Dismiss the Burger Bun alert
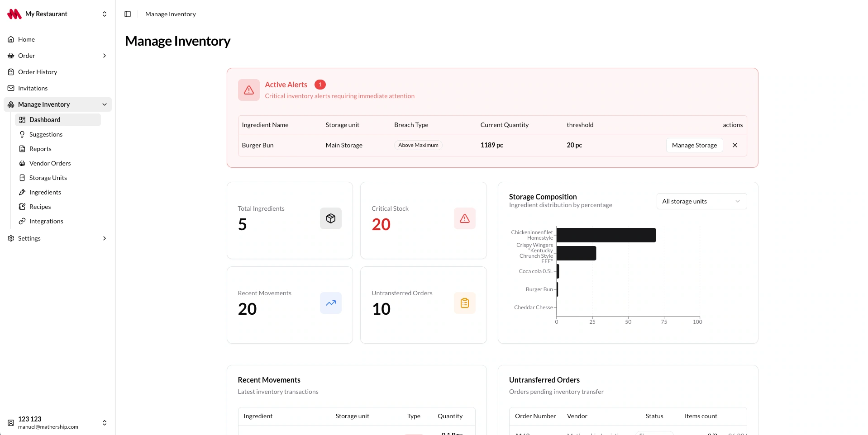This screenshot has width=868, height=435. click(x=735, y=145)
